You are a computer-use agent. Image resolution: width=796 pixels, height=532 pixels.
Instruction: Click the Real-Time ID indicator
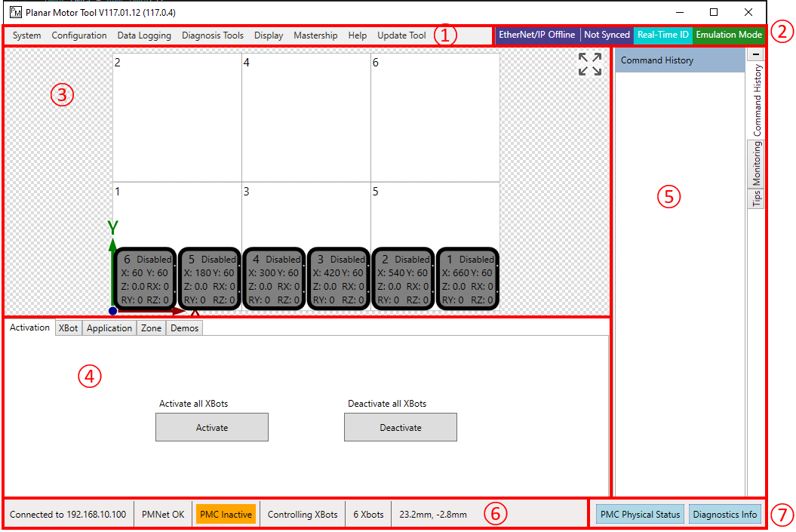662,35
